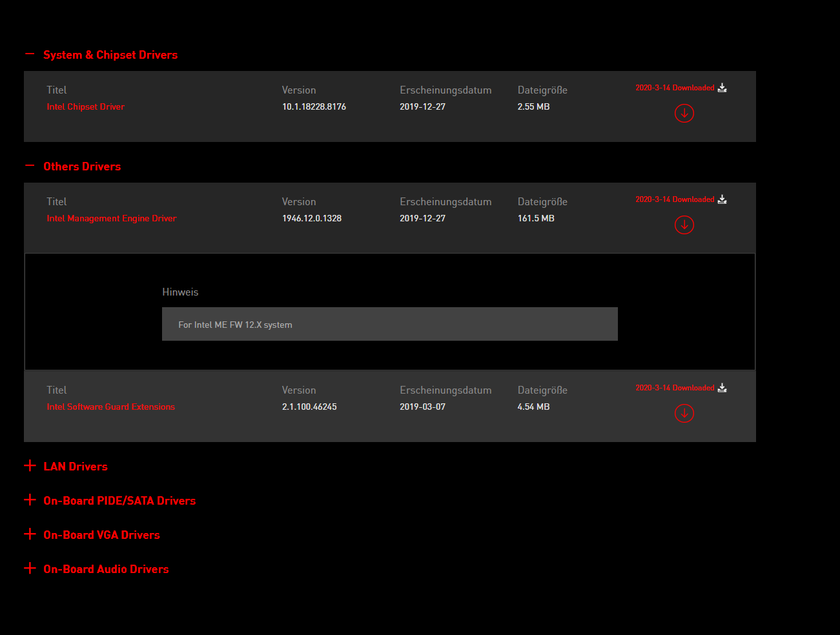Expand On-Board Audio Drivers plus icon
The image size is (840, 635).
click(x=30, y=568)
